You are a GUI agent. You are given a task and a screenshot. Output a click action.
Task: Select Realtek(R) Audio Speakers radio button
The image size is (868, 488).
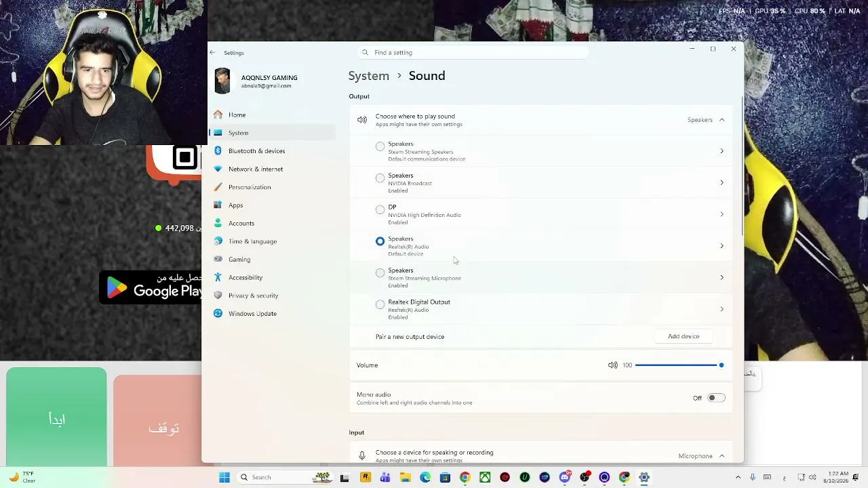[x=380, y=241]
